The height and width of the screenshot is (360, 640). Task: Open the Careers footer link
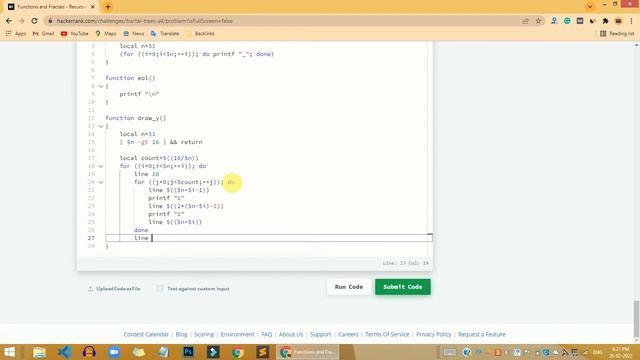[348, 334]
